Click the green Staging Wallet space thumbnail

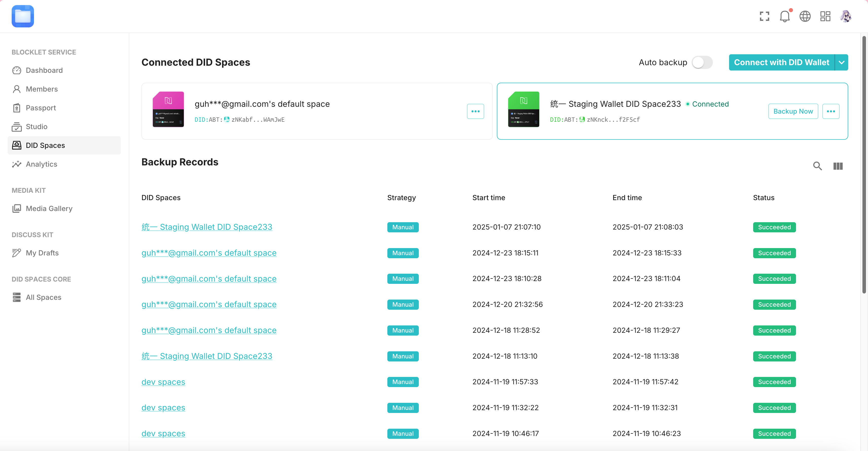[523, 109]
